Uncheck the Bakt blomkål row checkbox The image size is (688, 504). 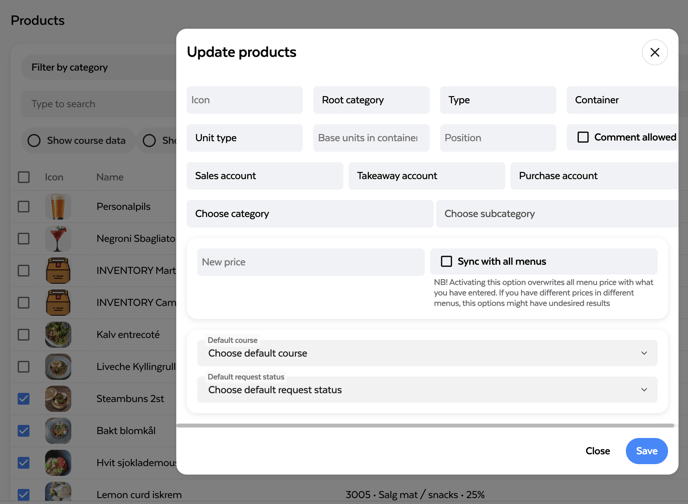coord(24,430)
